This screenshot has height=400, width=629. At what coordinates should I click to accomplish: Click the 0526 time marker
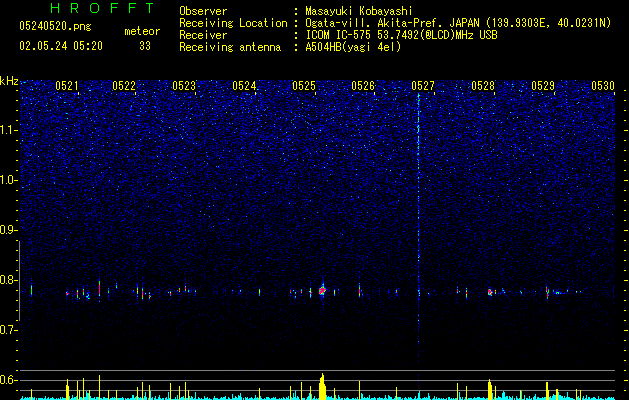[x=363, y=86]
